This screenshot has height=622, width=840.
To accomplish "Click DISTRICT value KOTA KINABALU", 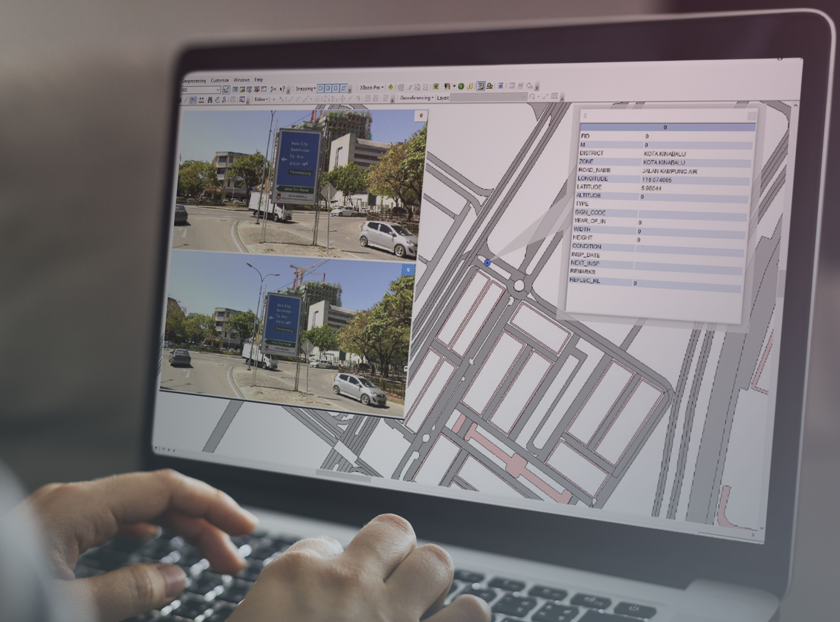I will [x=664, y=154].
